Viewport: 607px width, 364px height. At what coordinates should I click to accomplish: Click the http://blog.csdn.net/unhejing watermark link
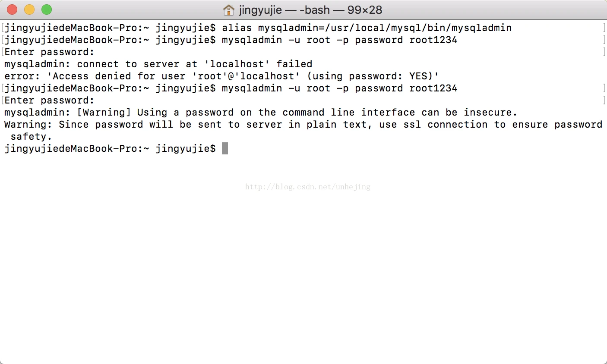click(308, 187)
